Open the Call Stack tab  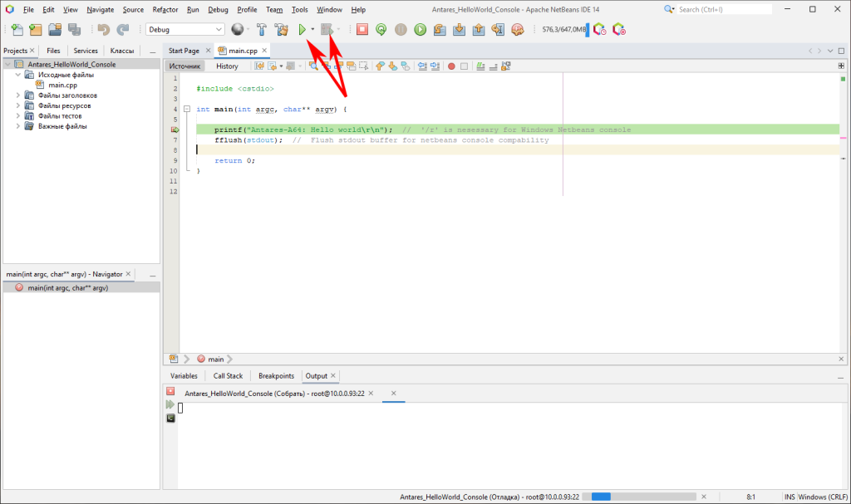(x=228, y=376)
